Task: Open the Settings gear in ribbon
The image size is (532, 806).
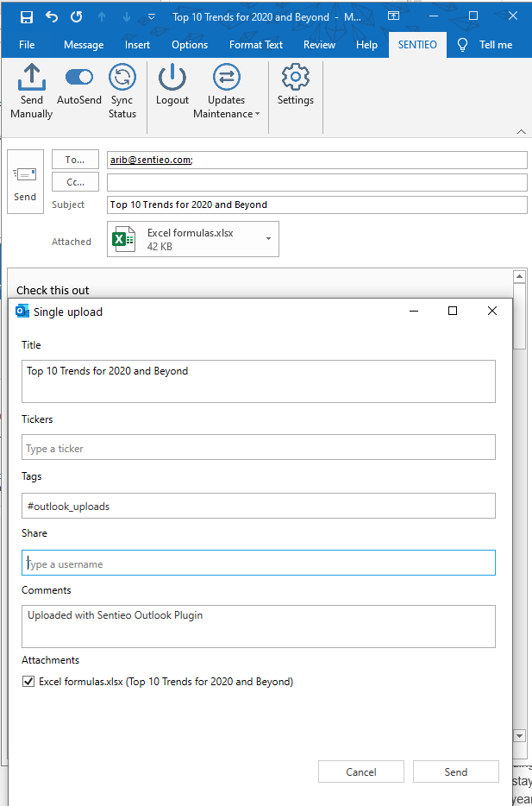Action: 295,77
